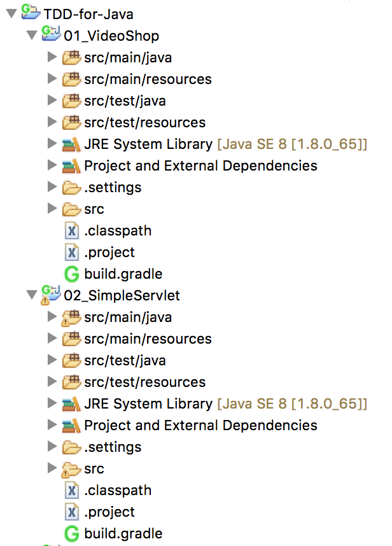Click the .project file icon under 02_SimpleServlet
The width and height of the screenshot is (392, 546).
pyautogui.click(x=72, y=512)
